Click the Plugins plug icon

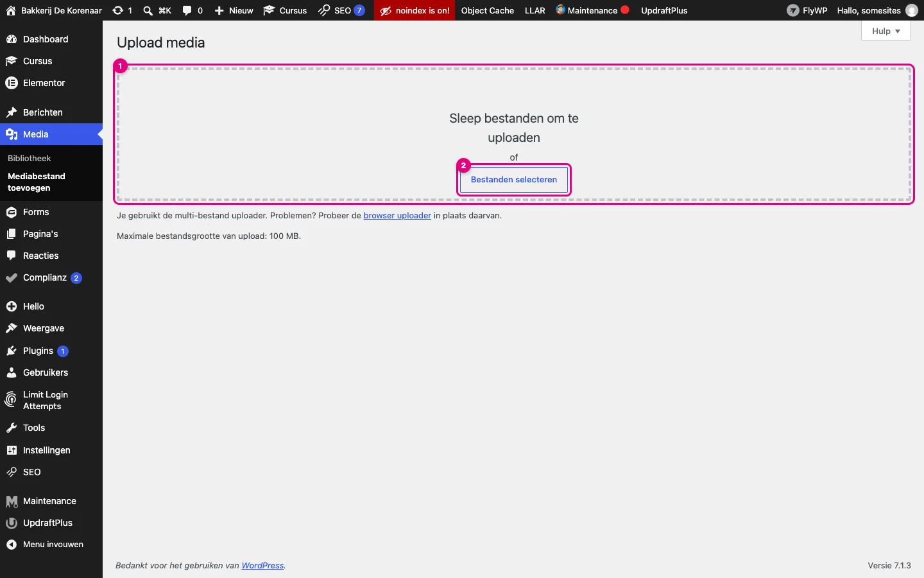[12, 351]
